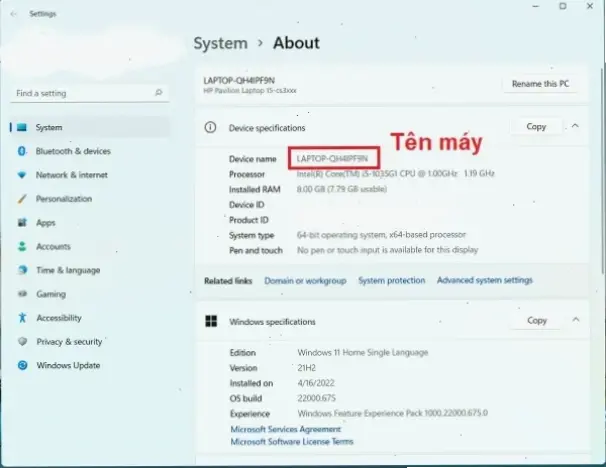Click System in the breadcrumb heading
Screen dimensions: 606x468
coord(221,43)
